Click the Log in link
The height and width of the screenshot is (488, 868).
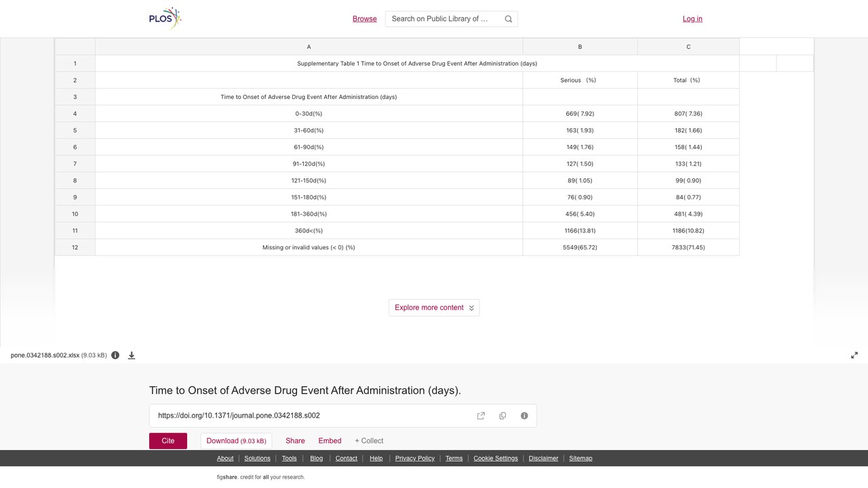692,19
